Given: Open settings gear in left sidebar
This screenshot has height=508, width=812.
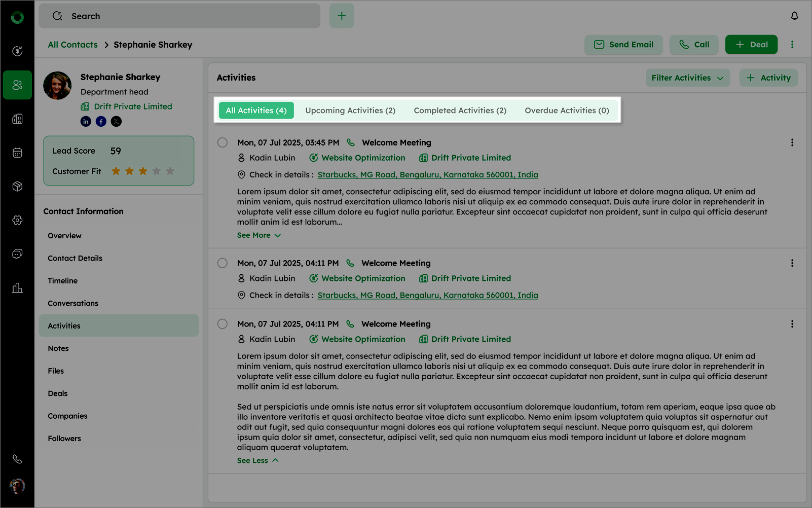Looking at the screenshot, I should pyautogui.click(x=17, y=220).
